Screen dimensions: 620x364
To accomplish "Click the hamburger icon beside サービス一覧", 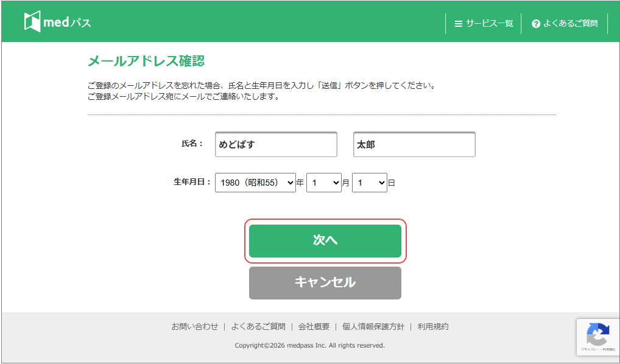I will pos(458,24).
